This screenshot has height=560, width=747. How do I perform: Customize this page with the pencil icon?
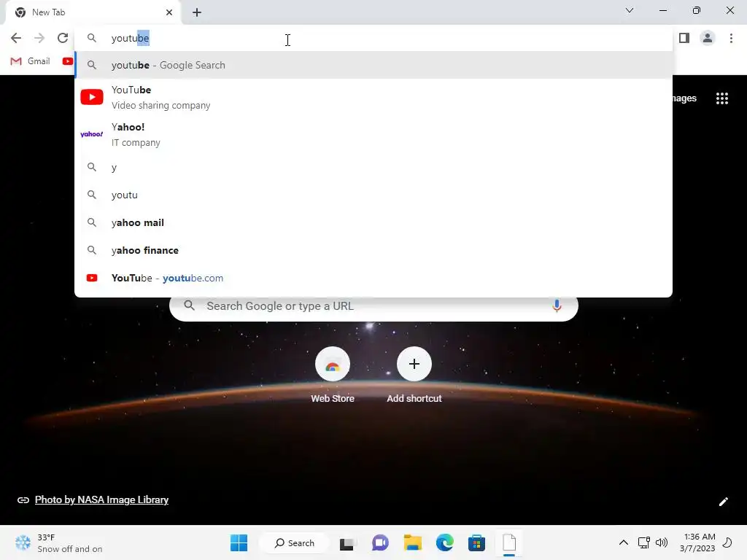tap(723, 502)
